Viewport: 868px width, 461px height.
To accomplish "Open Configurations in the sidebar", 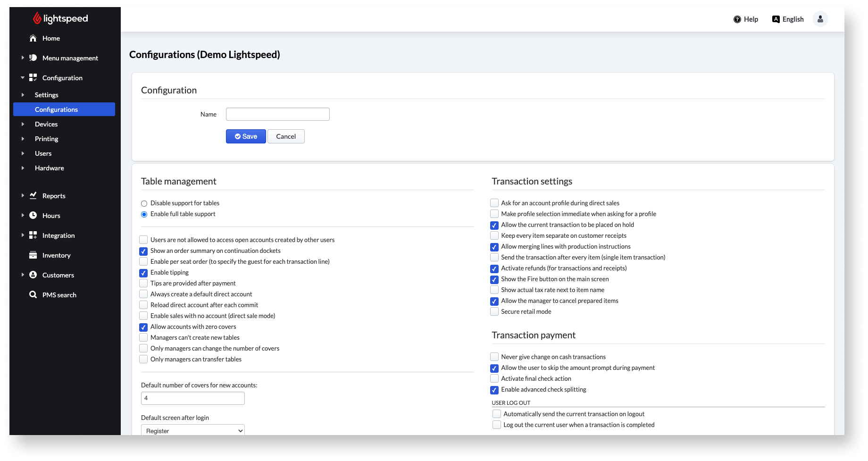I will coord(56,109).
